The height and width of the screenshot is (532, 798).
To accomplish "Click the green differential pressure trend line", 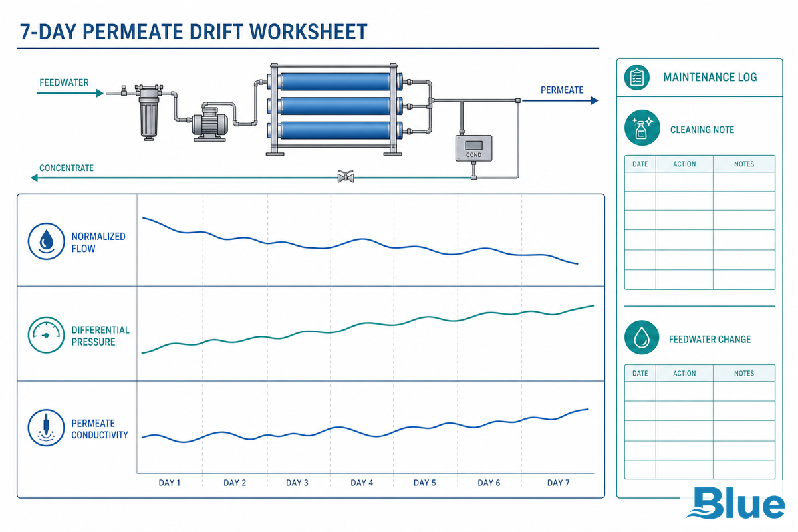I will point(368,324).
